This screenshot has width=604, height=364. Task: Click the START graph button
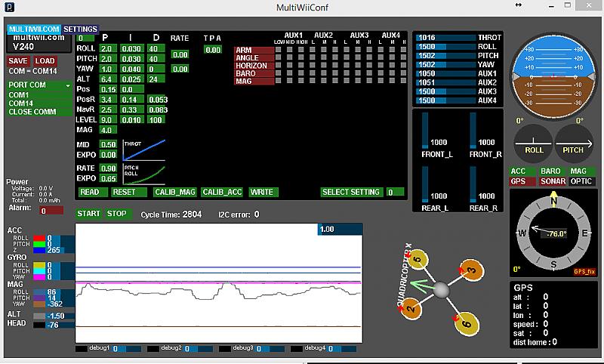88,214
